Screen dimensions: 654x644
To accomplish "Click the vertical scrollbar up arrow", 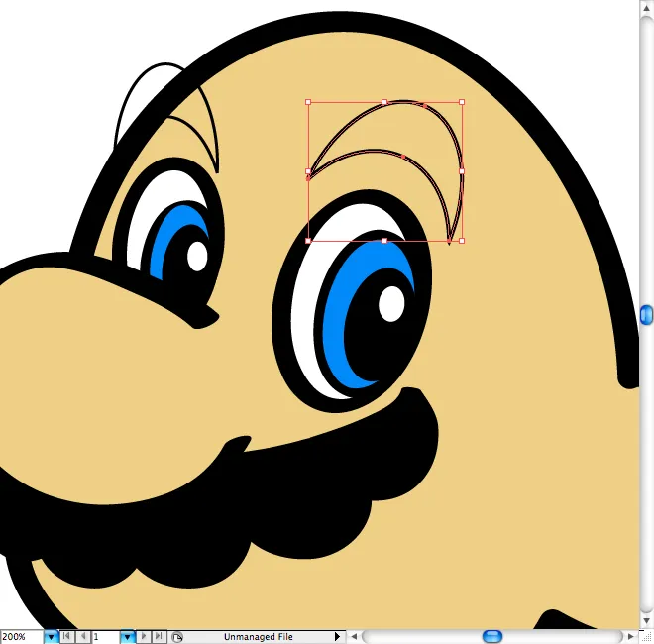I will [x=646, y=8].
